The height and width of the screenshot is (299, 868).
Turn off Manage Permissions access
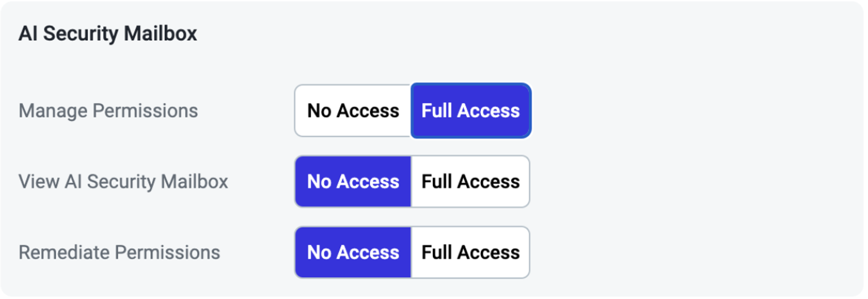pyautogui.click(x=353, y=111)
